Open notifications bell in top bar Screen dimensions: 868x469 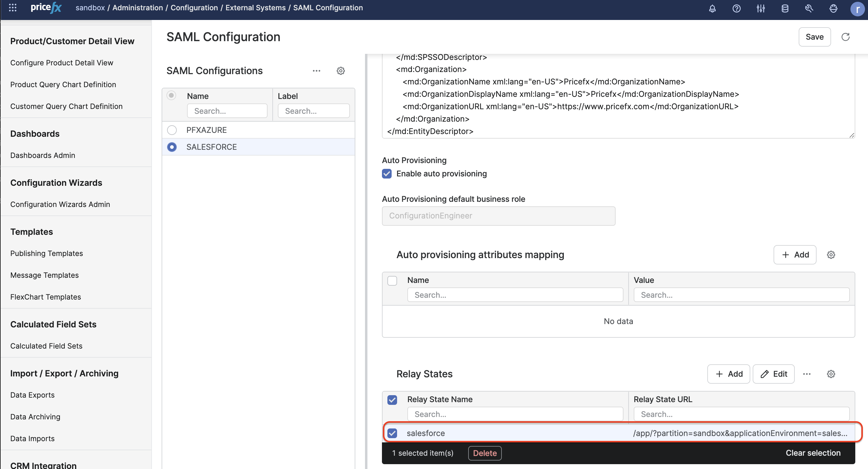point(712,8)
